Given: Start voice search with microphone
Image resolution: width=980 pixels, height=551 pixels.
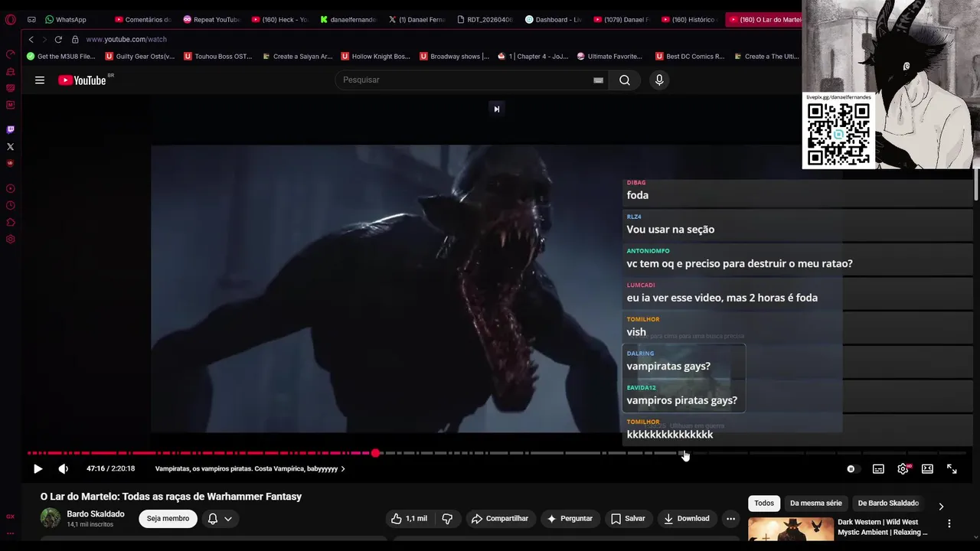Looking at the screenshot, I should coord(659,80).
